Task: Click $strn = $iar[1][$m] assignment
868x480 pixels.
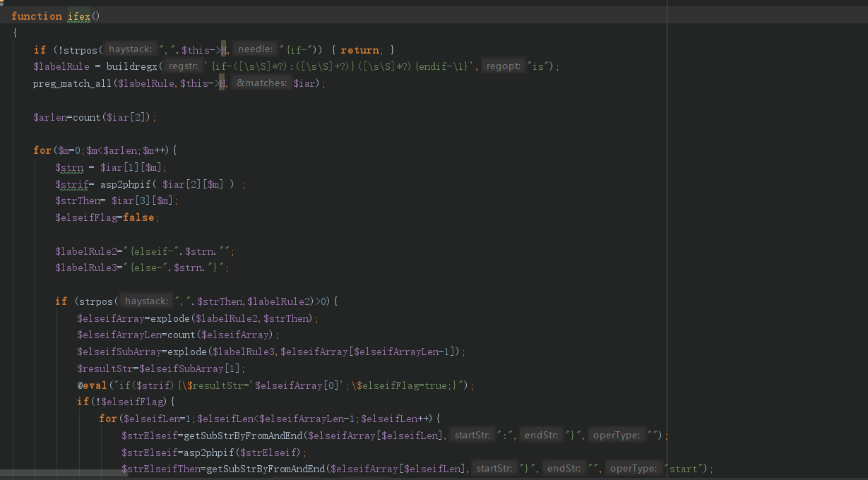Action: point(112,167)
